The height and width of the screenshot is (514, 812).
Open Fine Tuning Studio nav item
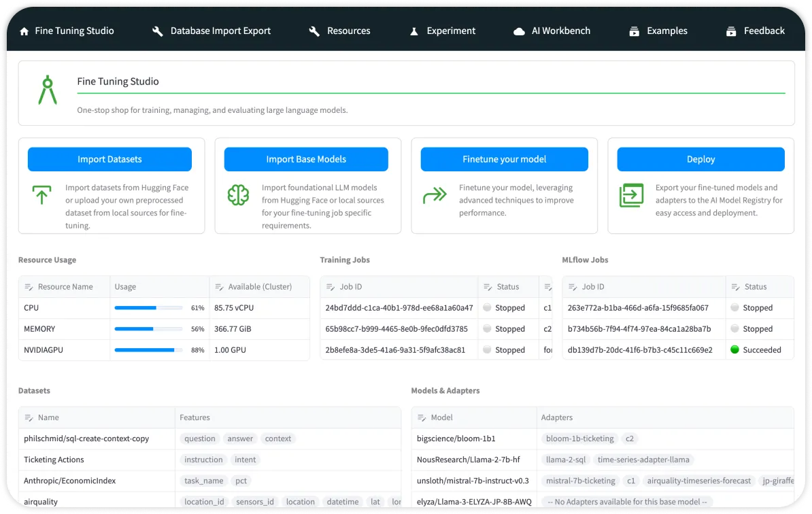click(67, 31)
